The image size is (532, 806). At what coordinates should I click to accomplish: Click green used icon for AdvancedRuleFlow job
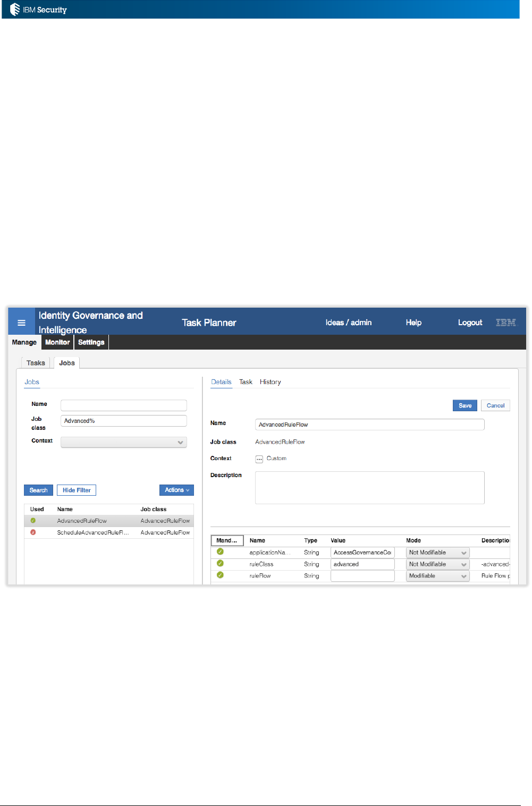pyautogui.click(x=33, y=521)
